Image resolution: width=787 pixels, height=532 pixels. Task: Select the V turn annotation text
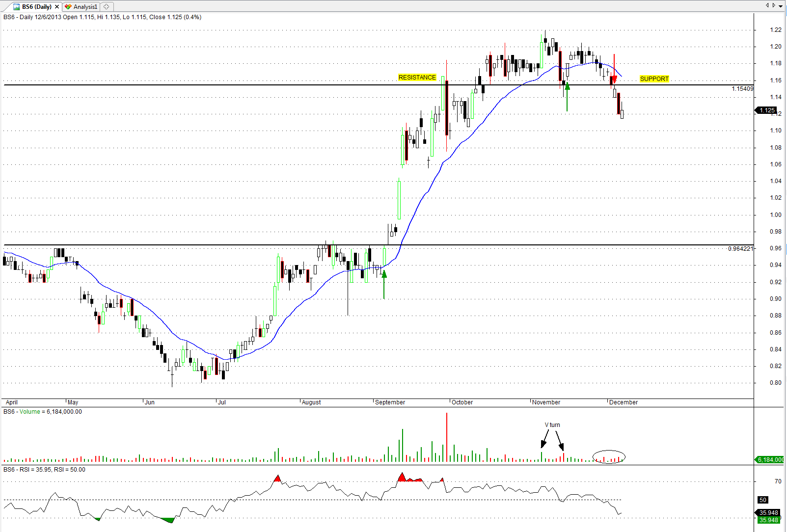pyautogui.click(x=552, y=425)
